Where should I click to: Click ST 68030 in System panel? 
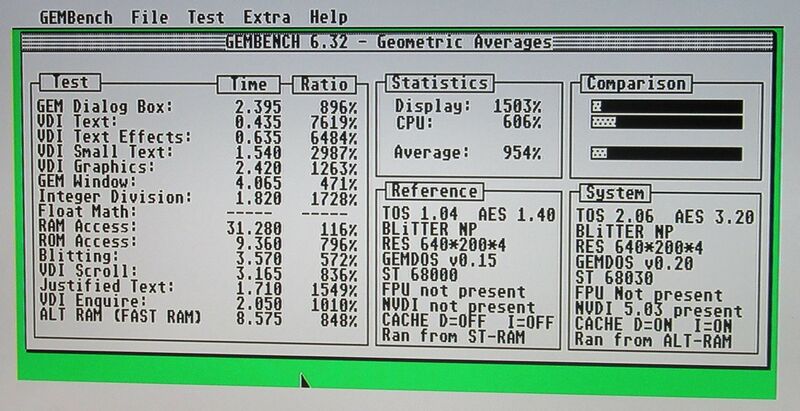pos(614,278)
